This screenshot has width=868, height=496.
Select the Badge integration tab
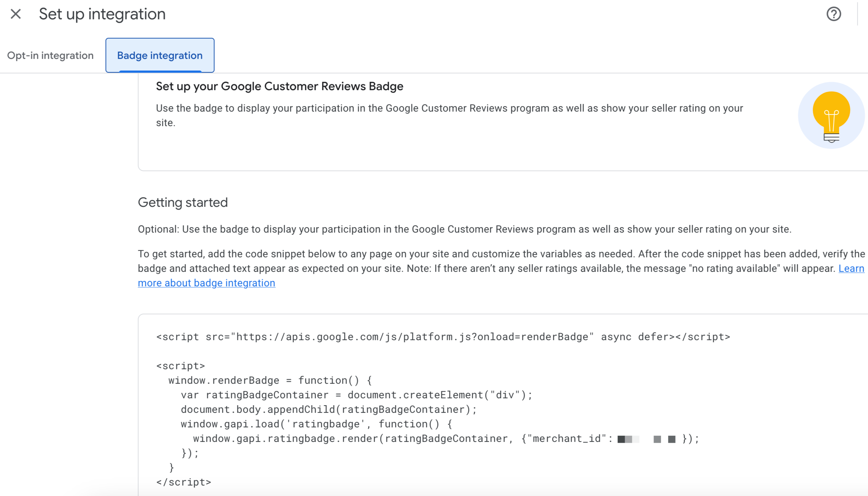tap(160, 56)
